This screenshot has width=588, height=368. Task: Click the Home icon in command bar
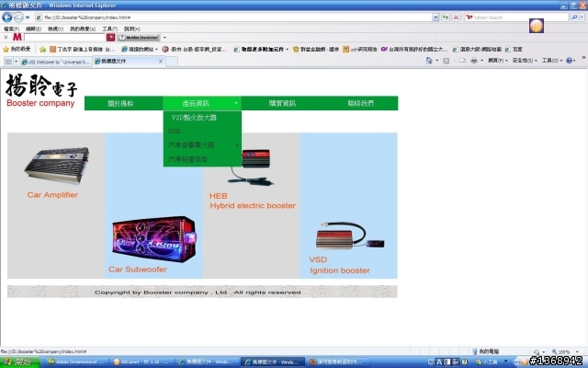[429, 61]
